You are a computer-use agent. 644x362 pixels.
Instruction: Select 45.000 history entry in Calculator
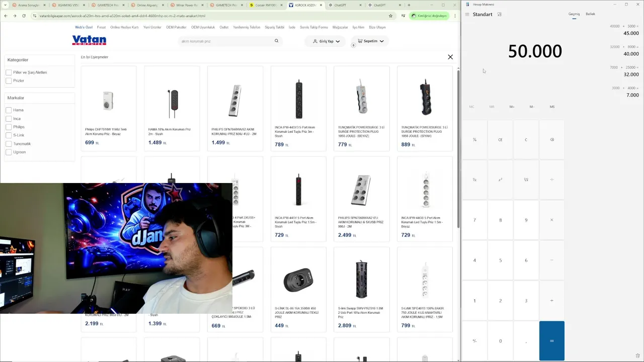[x=623, y=30]
